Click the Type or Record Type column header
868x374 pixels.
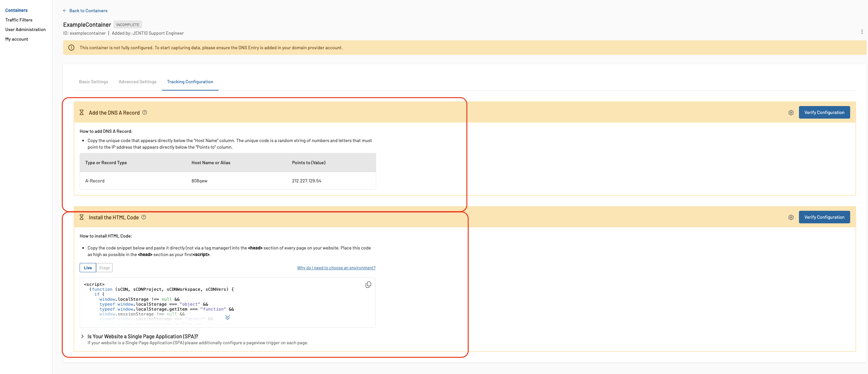[x=106, y=163]
